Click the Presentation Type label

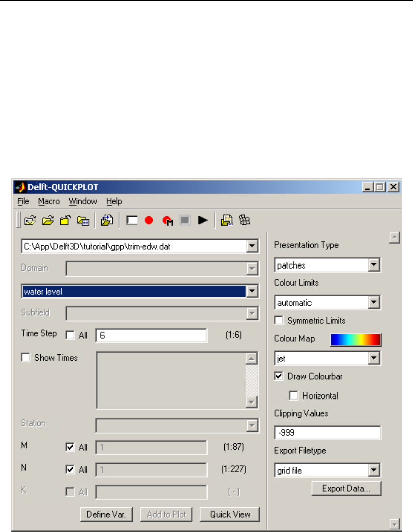306,245
